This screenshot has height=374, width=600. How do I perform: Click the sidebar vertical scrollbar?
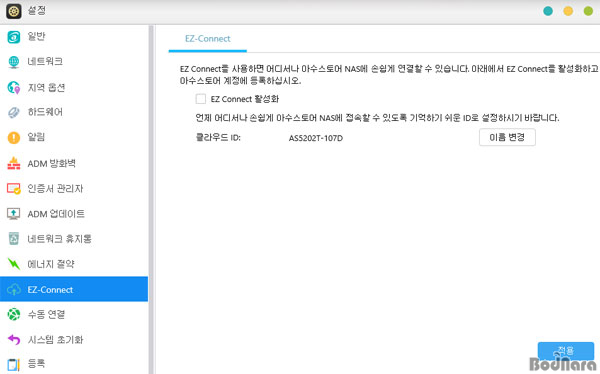click(151, 199)
